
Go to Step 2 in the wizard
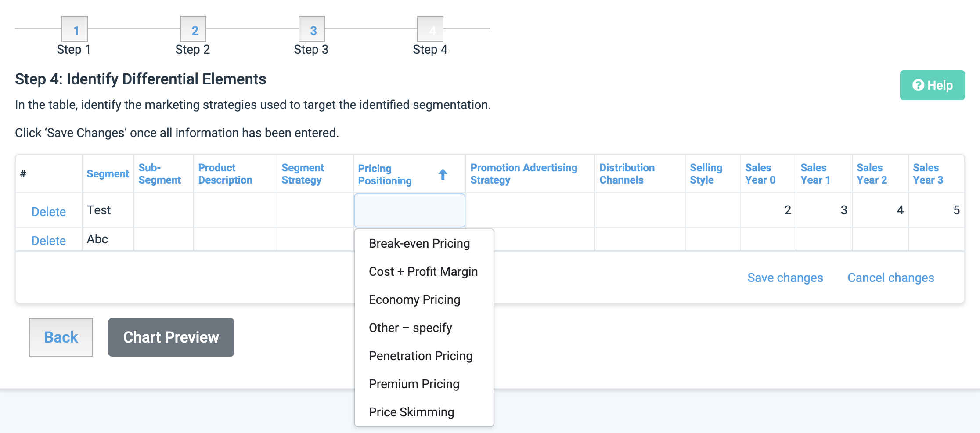click(x=193, y=29)
